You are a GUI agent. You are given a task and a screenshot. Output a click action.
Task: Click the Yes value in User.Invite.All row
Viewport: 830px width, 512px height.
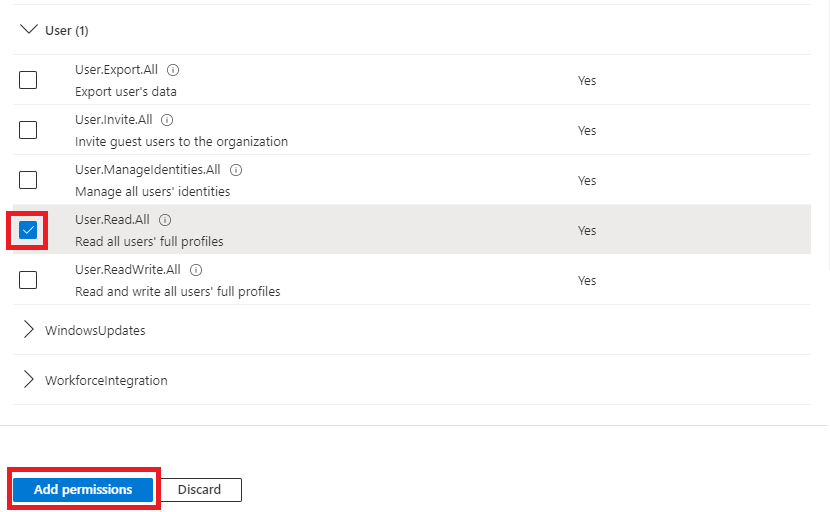(587, 130)
